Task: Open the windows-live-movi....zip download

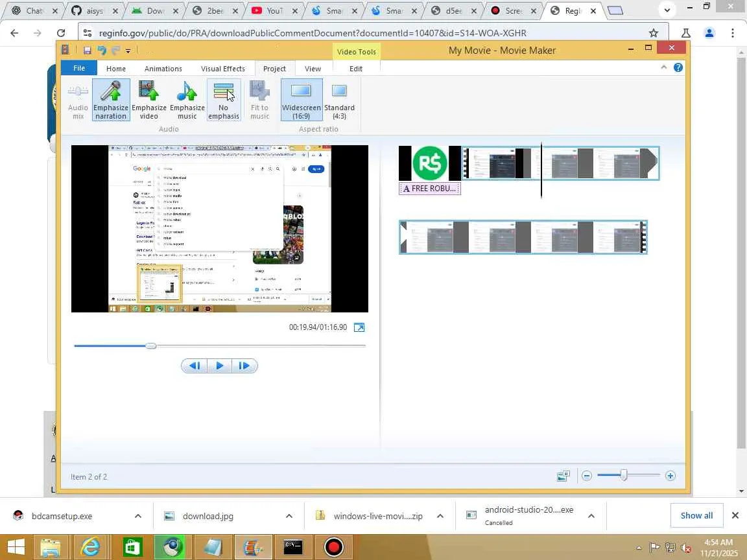Action: 378,516
